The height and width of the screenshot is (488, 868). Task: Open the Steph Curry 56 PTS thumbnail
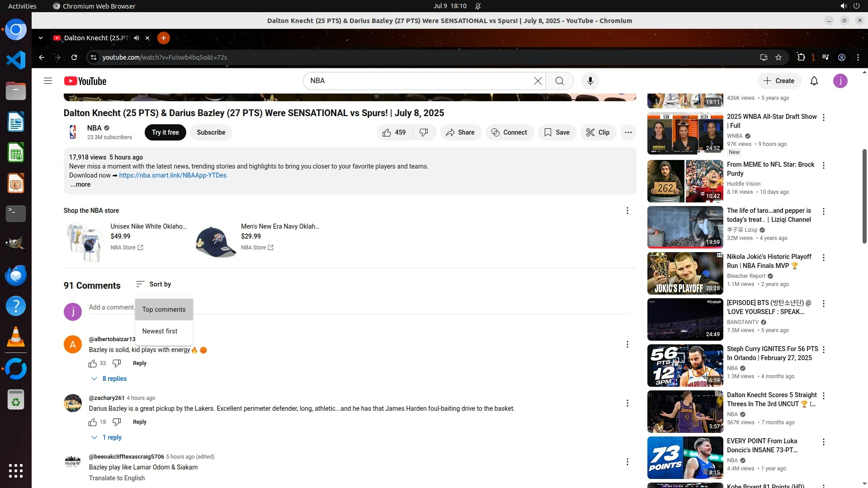[685, 366]
